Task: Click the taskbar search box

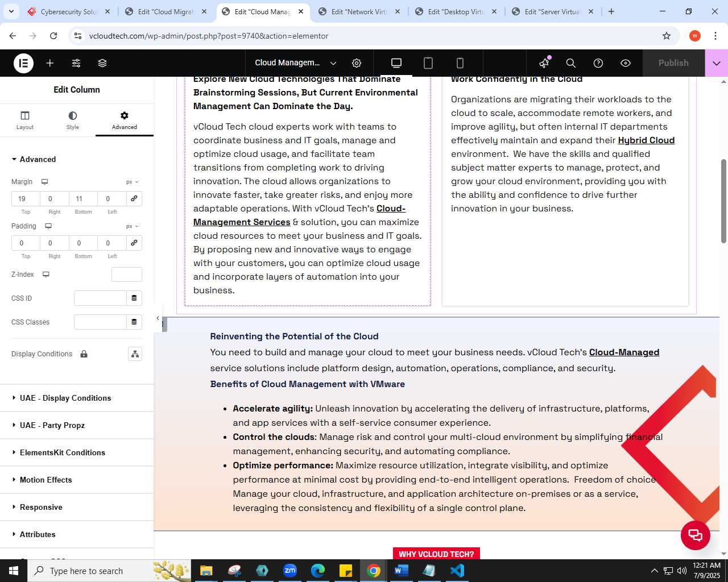Action: (109, 571)
